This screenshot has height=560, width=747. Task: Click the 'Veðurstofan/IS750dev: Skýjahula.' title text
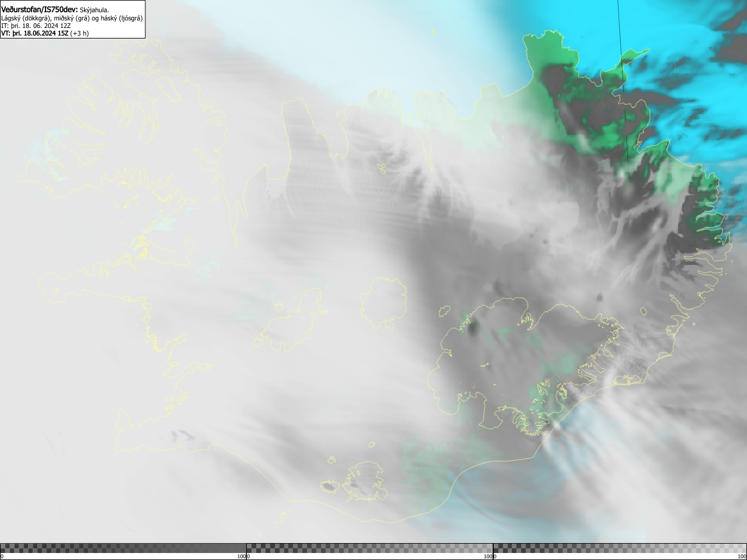tap(55, 9)
